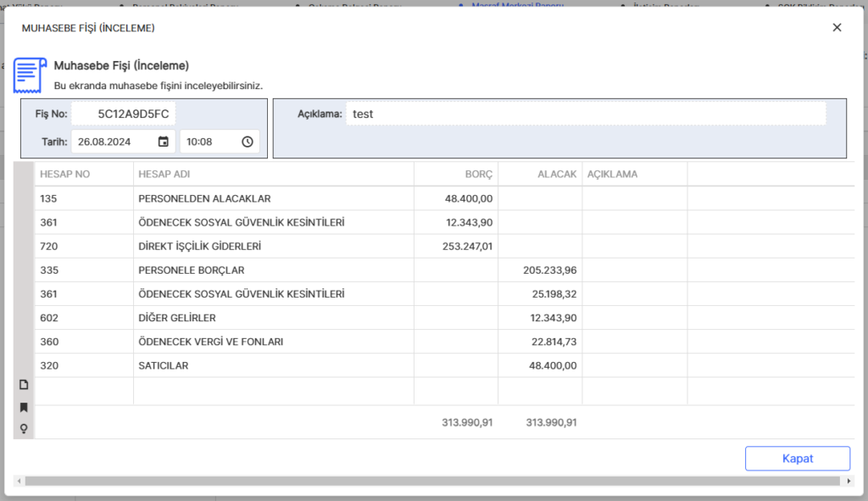Click the blank document icon in the left strip
The height and width of the screenshot is (501, 868).
pyautogui.click(x=24, y=385)
